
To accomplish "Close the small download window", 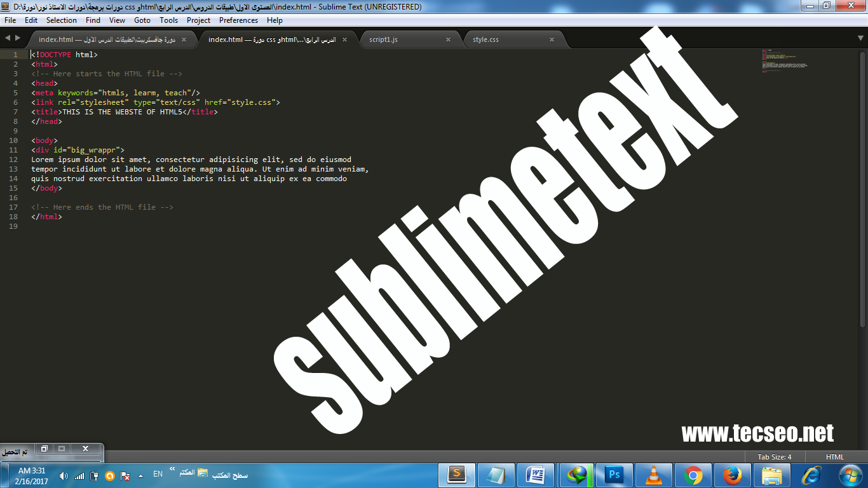I will 86,449.
